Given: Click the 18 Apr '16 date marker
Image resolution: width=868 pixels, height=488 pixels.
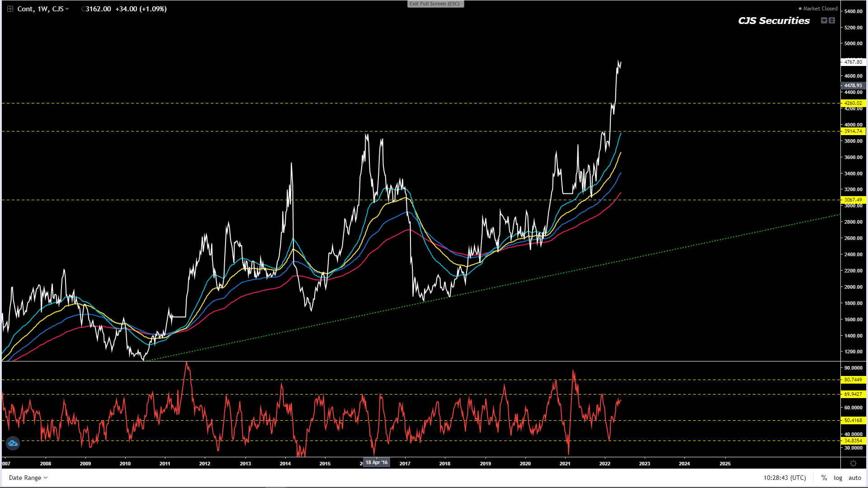Looking at the screenshot, I should [377, 462].
